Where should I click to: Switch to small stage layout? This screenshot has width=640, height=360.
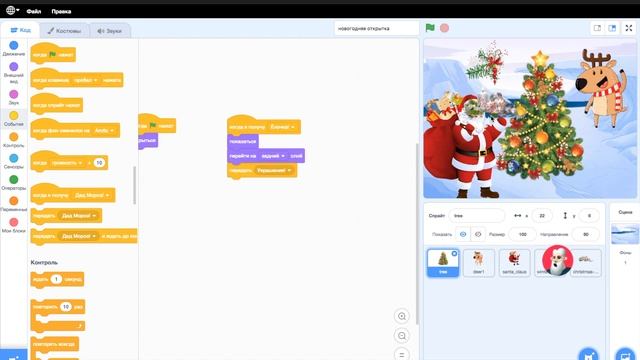point(597,28)
